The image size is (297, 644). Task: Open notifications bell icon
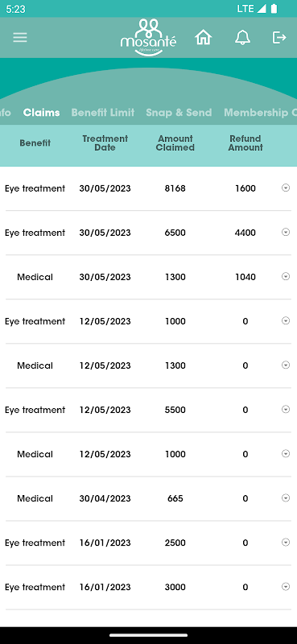242,38
